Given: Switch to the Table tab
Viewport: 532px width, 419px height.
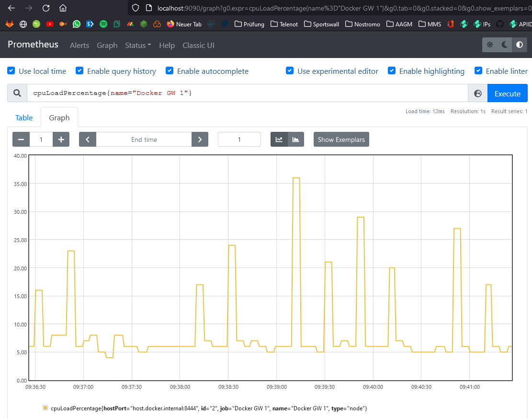Looking at the screenshot, I should (24, 117).
